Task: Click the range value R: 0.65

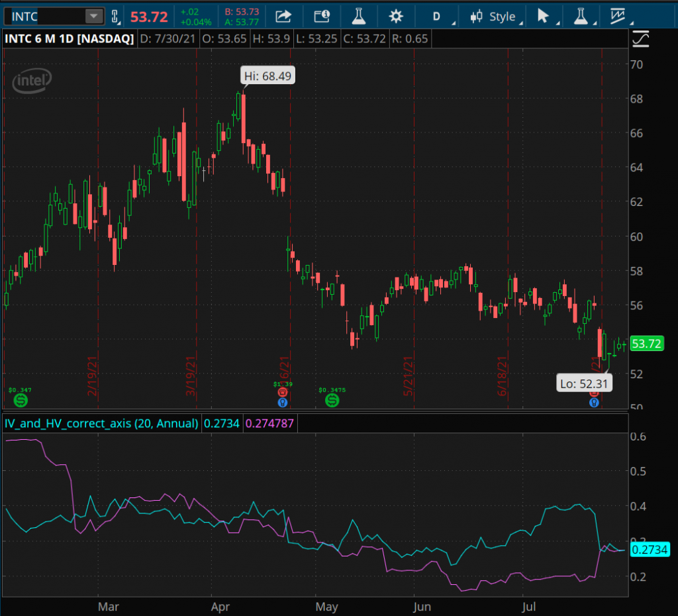Action: [410, 39]
